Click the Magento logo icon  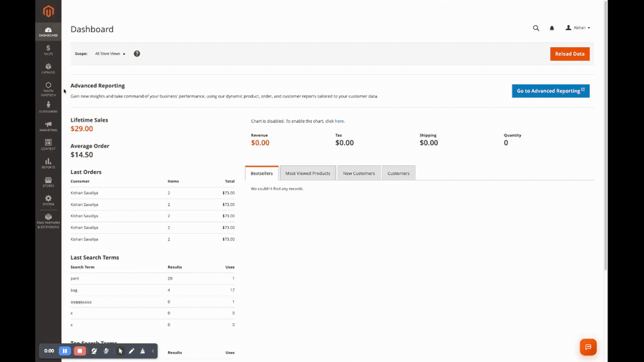[49, 11]
